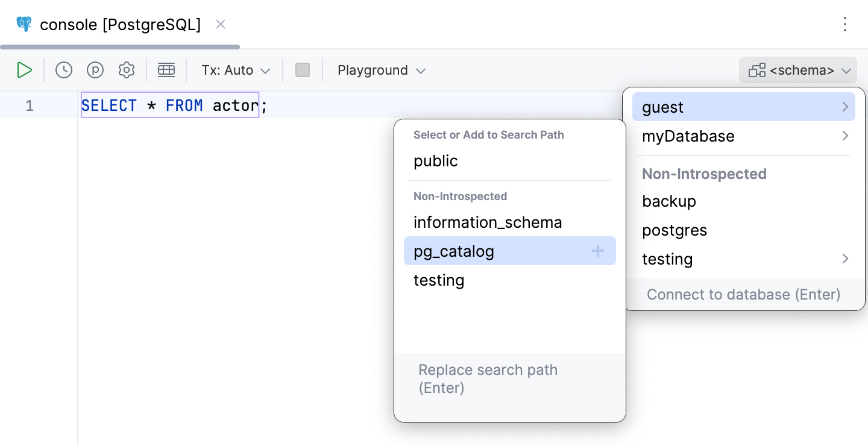This screenshot has height=446, width=868.
Task: Open the three-dot overflow menu
Action: coord(845,24)
